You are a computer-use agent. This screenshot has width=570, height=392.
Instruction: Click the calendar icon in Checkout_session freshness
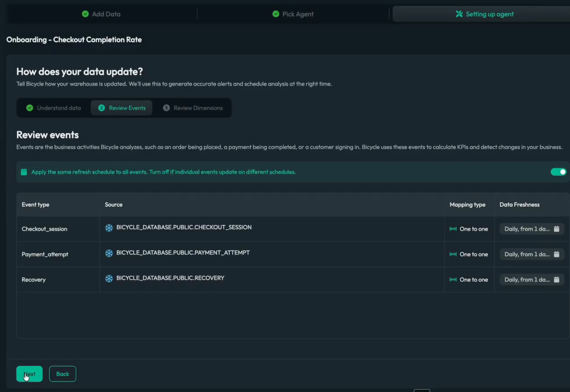[557, 229]
